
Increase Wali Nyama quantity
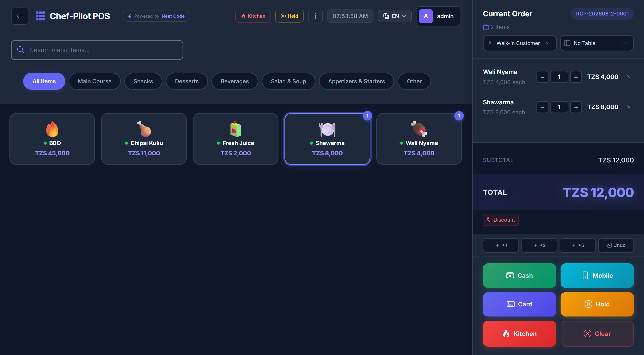tap(576, 77)
